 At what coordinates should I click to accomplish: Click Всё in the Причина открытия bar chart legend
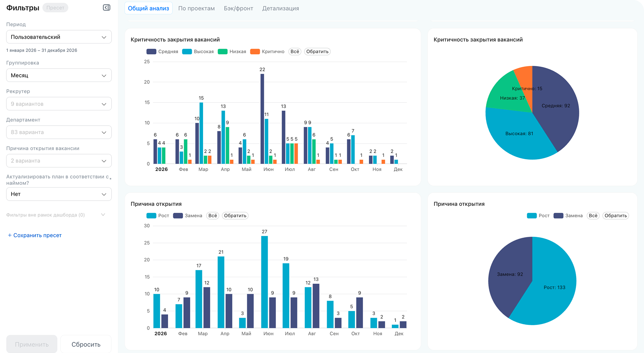click(213, 216)
